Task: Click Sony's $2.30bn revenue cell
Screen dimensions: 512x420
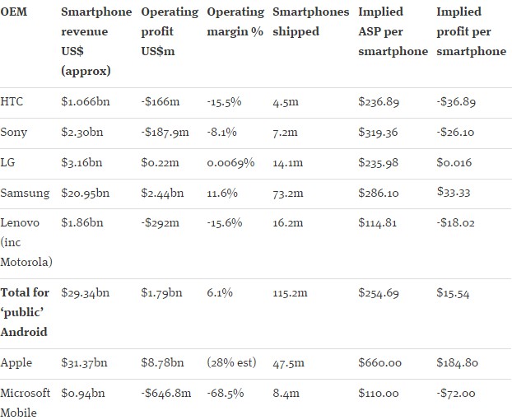Action: pyautogui.click(x=82, y=133)
